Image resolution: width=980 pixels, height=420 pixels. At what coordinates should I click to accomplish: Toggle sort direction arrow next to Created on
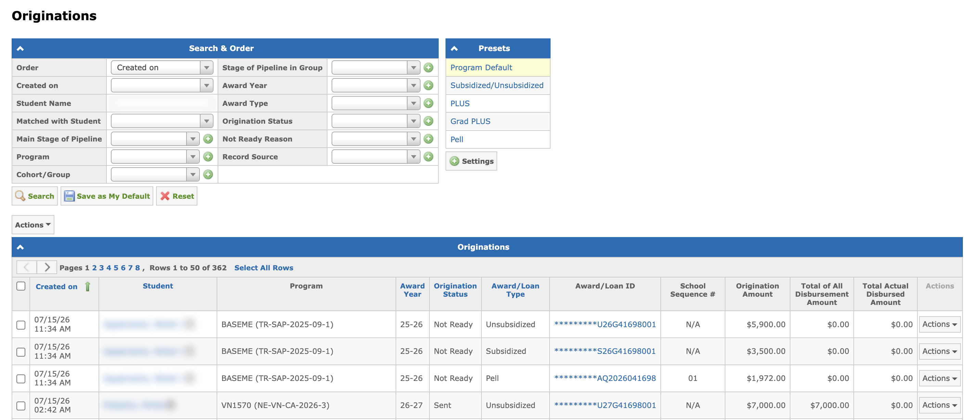click(88, 286)
